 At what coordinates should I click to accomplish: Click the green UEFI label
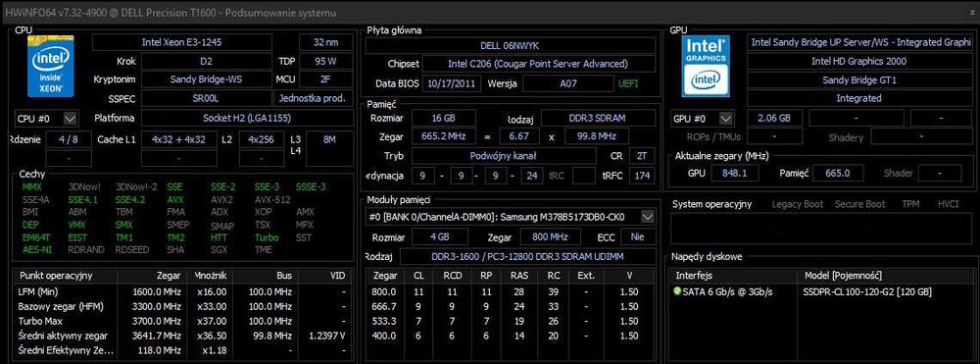coord(628,83)
